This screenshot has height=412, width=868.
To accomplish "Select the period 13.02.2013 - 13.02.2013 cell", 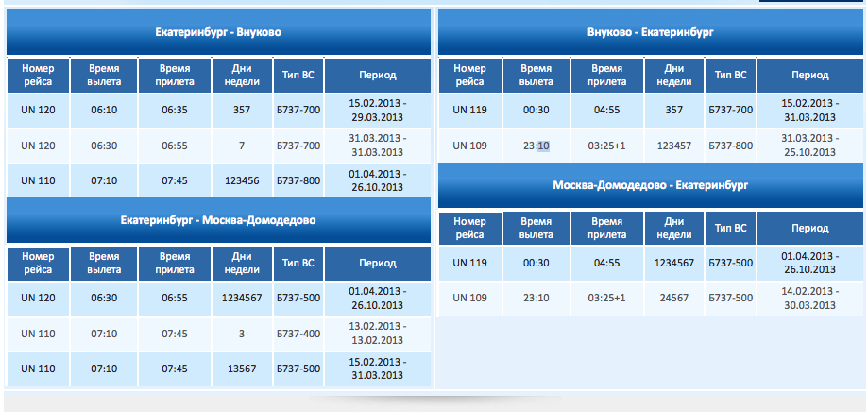I will coord(377,333).
